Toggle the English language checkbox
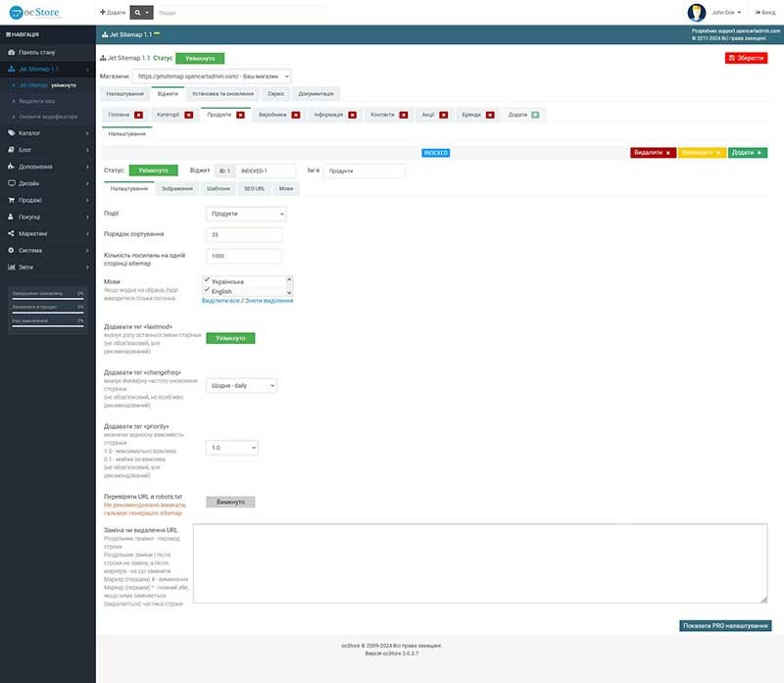Viewport: 784px width, 683px height. [x=207, y=289]
